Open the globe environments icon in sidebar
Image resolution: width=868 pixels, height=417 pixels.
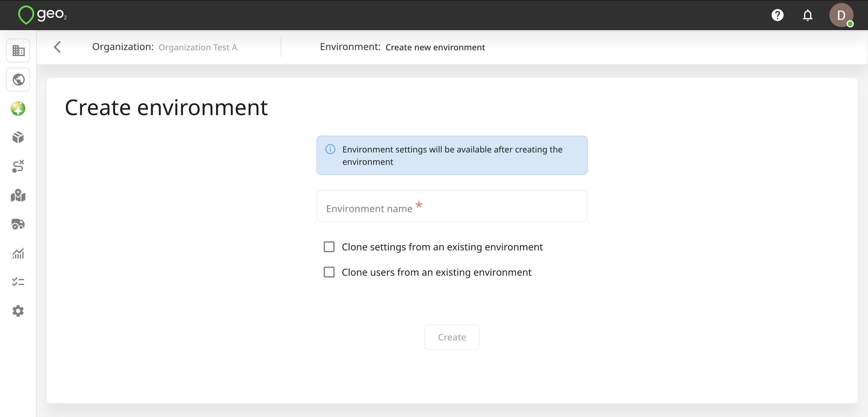point(18,80)
